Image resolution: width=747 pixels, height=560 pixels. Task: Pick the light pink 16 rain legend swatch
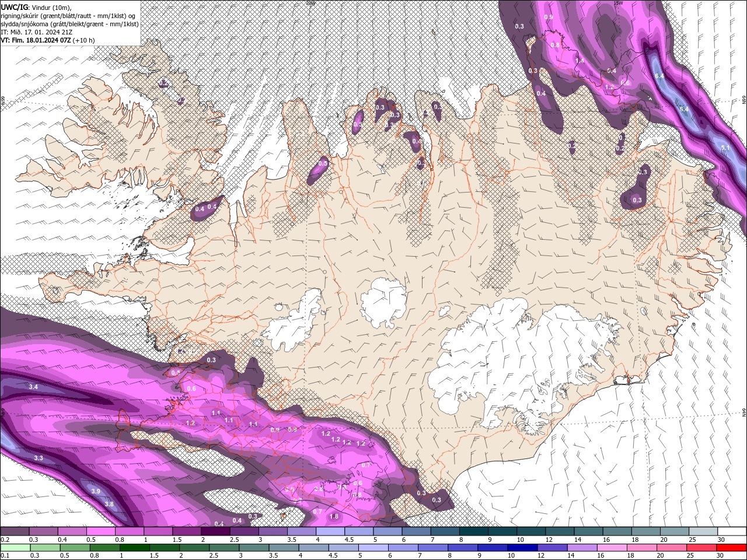point(612,548)
